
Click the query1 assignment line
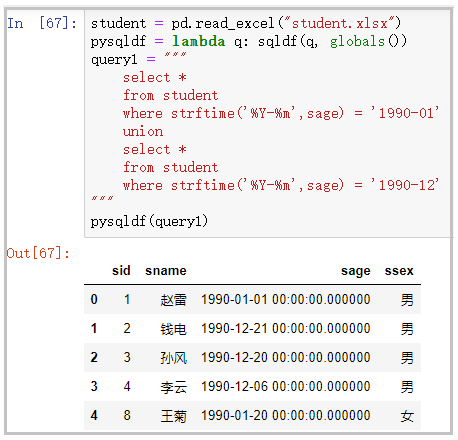click(x=138, y=59)
